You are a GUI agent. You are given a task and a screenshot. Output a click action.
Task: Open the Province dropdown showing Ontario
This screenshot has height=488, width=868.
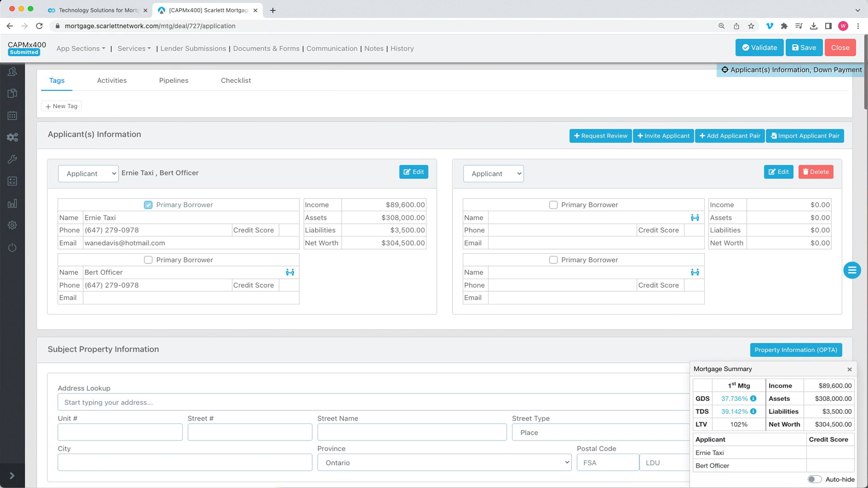tap(444, 463)
